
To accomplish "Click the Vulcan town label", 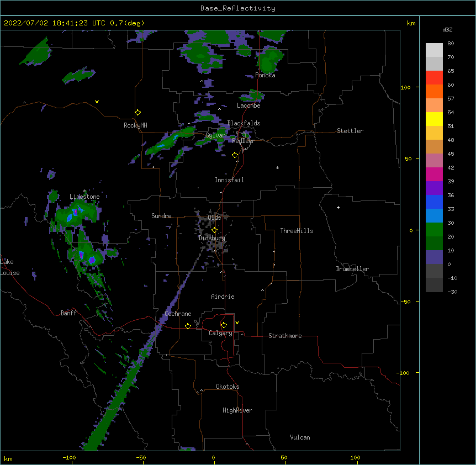I will [300, 437].
